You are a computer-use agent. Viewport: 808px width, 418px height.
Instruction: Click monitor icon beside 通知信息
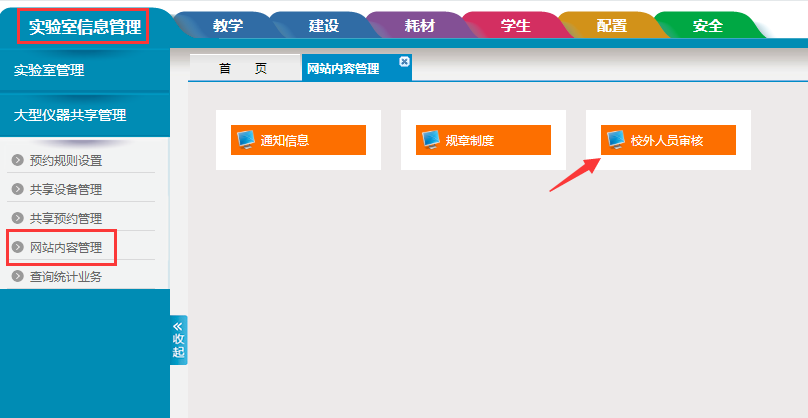click(x=246, y=140)
